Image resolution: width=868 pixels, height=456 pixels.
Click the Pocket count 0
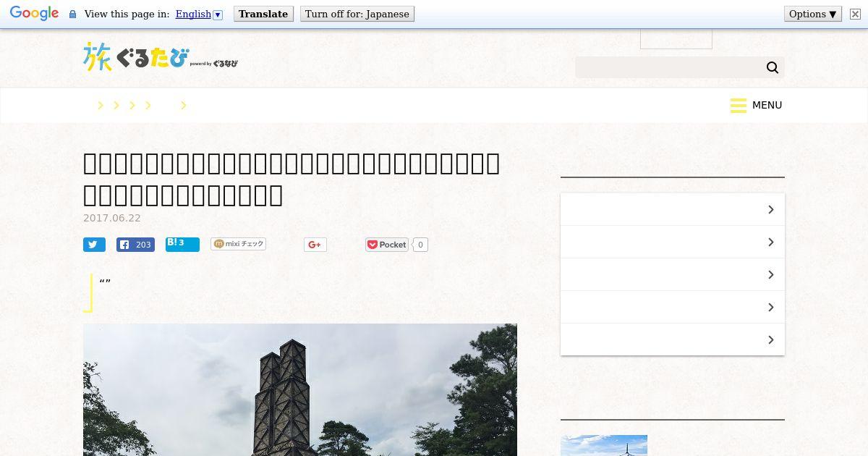[420, 245]
